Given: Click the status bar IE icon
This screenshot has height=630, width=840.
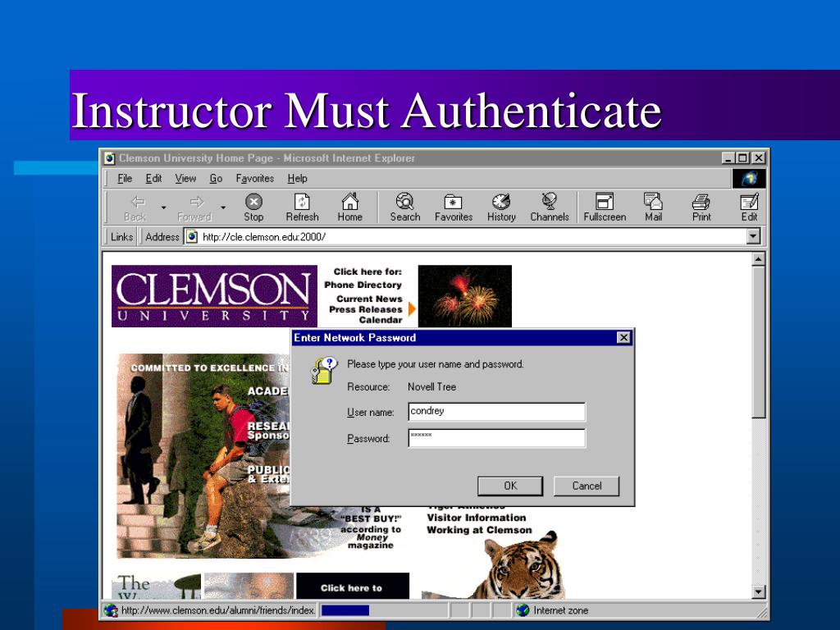Looking at the screenshot, I should pyautogui.click(x=111, y=610).
